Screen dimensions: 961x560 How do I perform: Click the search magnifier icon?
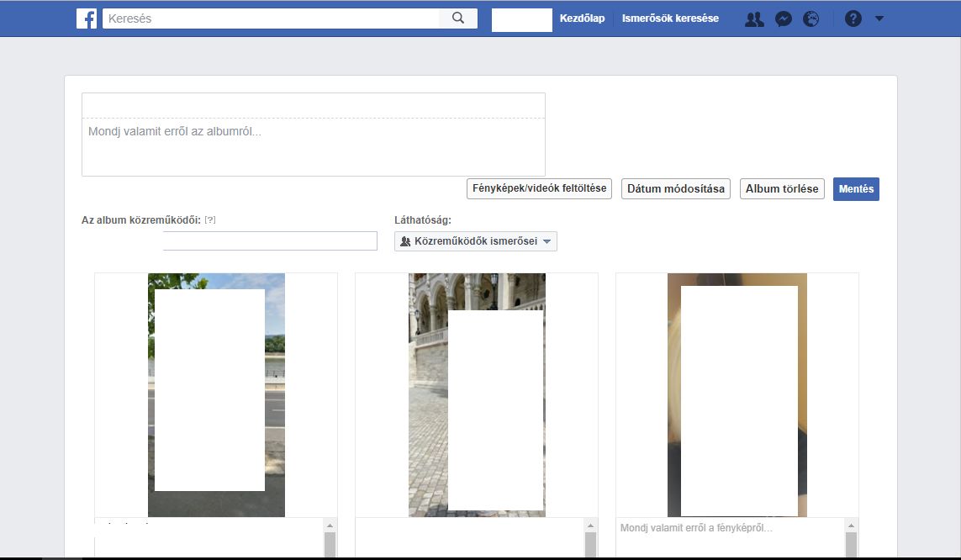click(458, 18)
